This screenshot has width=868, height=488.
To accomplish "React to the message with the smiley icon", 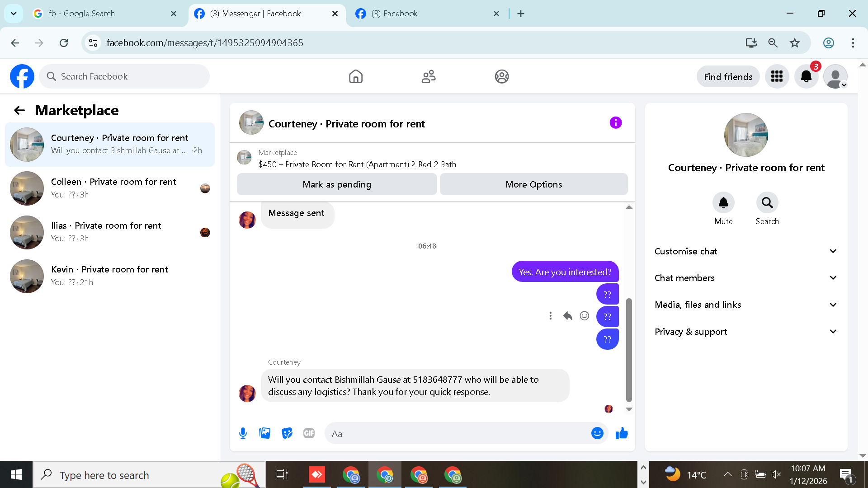I will [x=585, y=316].
